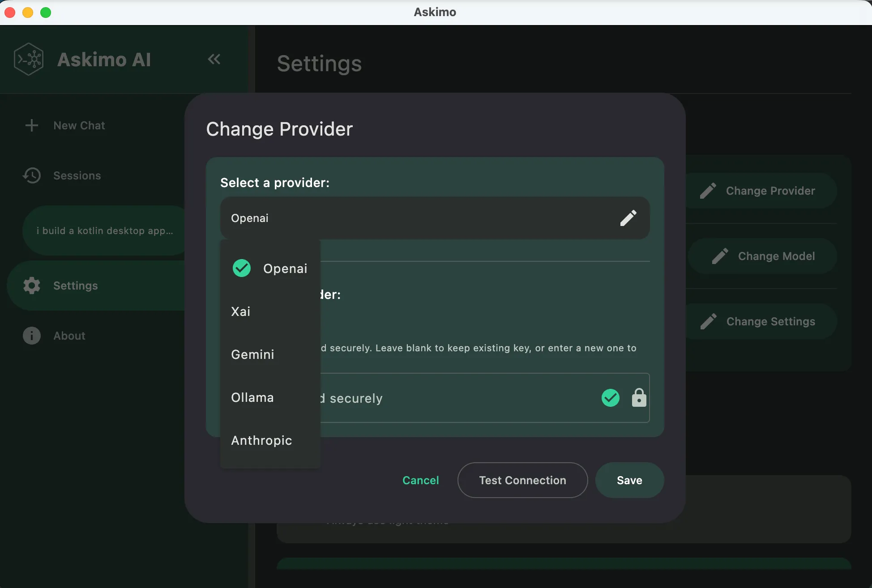
Task: Click the lock icon in the API key field
Action: tap(639, 398)
